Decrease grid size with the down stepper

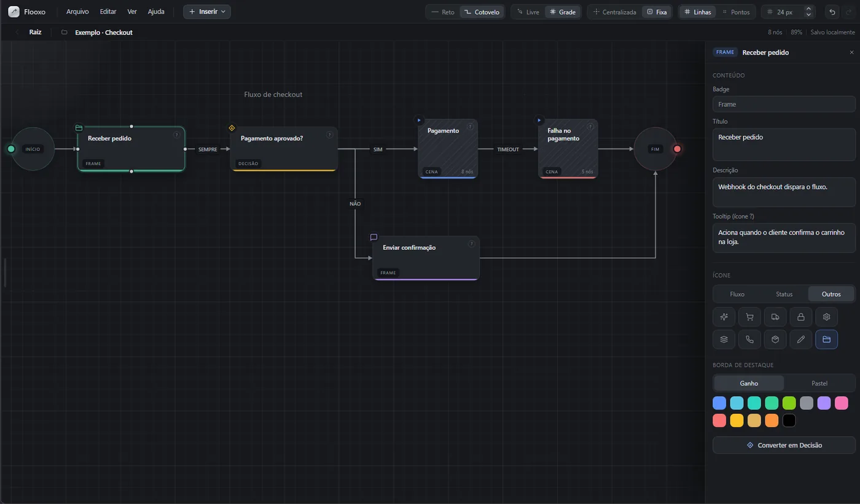pos(808,15)
